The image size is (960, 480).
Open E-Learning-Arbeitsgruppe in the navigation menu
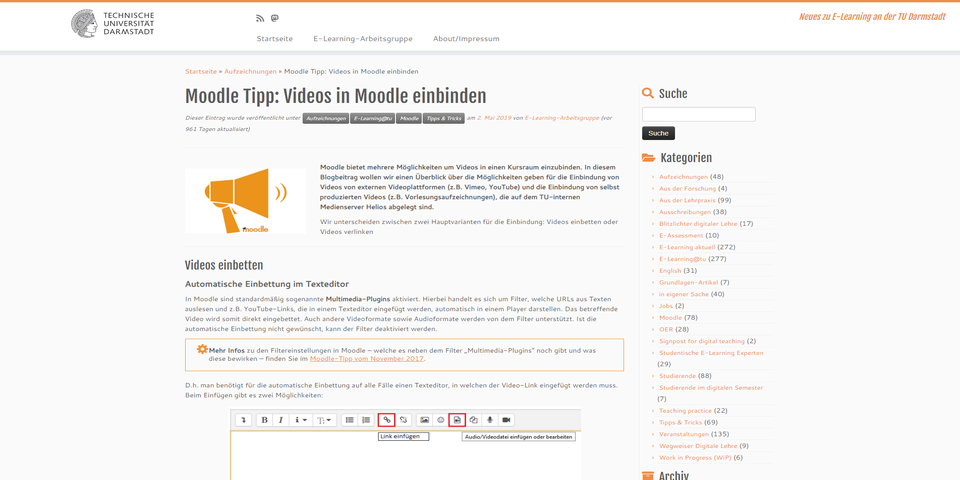[x=363, y=39]
